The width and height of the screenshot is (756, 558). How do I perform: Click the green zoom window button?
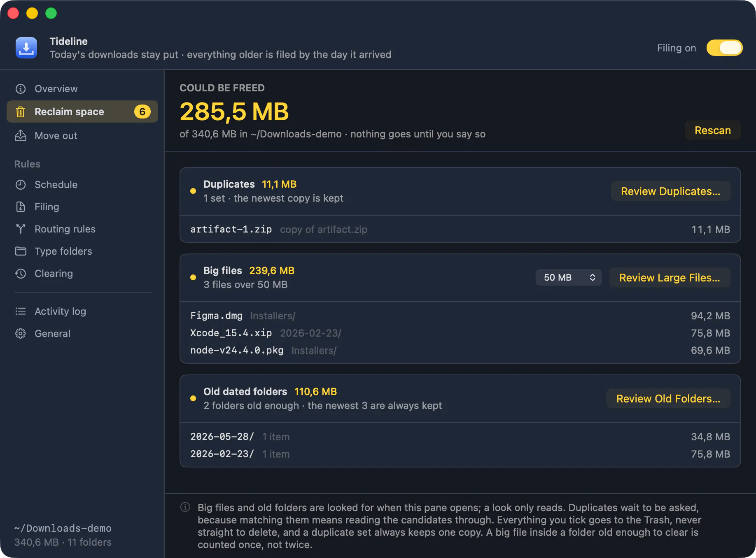coord(51,13)
